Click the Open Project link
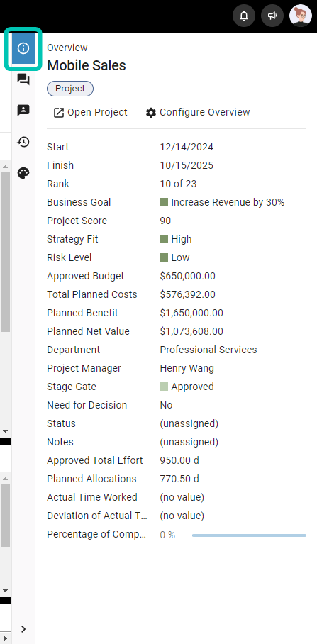Viewport: 317px width, 644px height. 90,113
